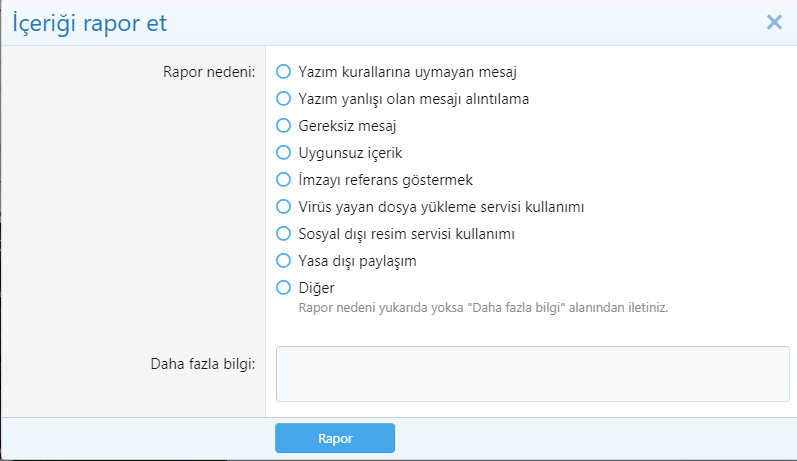The image size is (797, 461).
Task: Close the 'İçeriği rapor et' dialog
Action: (774, 22)
